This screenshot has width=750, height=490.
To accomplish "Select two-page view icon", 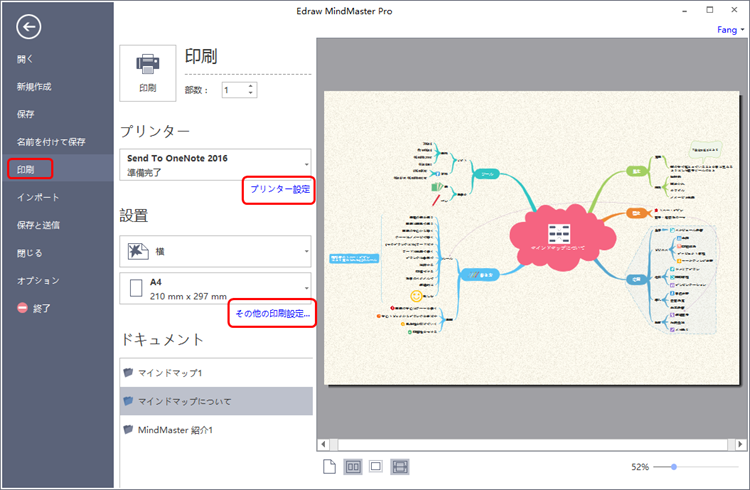I will (x=352, y=466).
